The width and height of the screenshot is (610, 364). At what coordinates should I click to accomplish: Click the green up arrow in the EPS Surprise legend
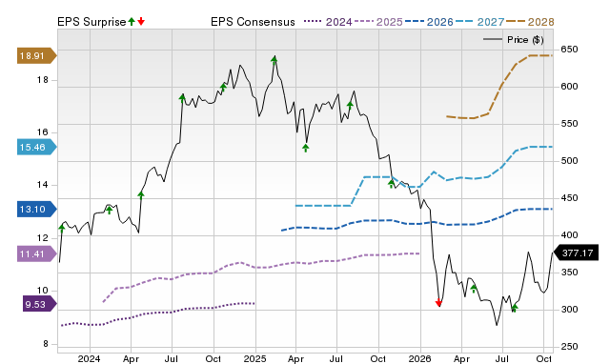tap(132, 22)
